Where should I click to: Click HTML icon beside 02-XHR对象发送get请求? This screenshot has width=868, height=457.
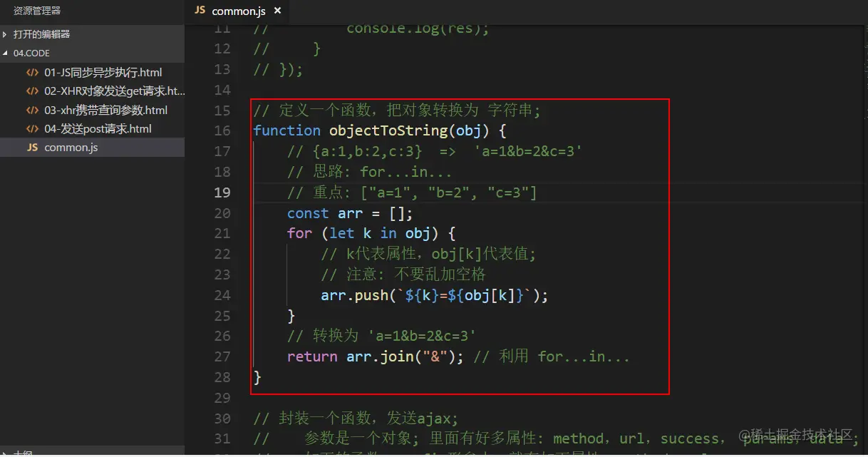(x=32, y=91)
